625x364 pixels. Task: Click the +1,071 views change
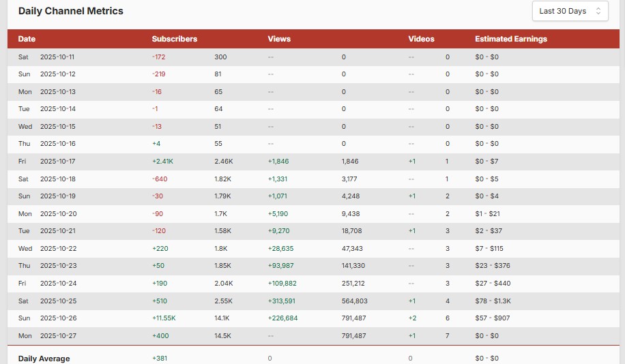pyautogui.click(x=278, y=196)
